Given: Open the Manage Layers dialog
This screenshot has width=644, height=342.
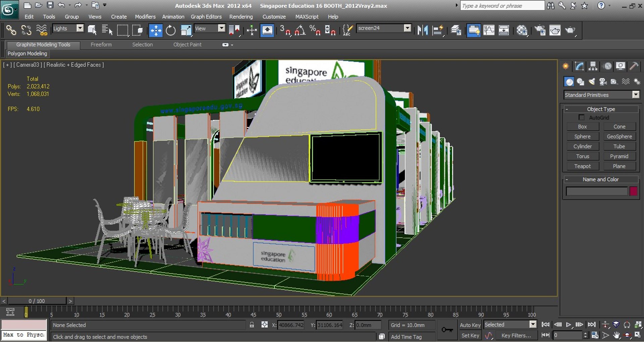Looking at the screenshot, I should click(x=456, y=30).
